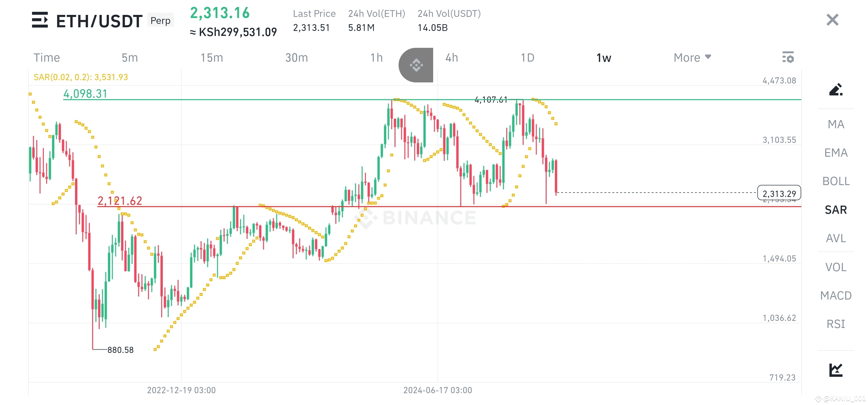Toggle the EMA indicator
This screenshot has height=405, width=868.
[836, 152]
